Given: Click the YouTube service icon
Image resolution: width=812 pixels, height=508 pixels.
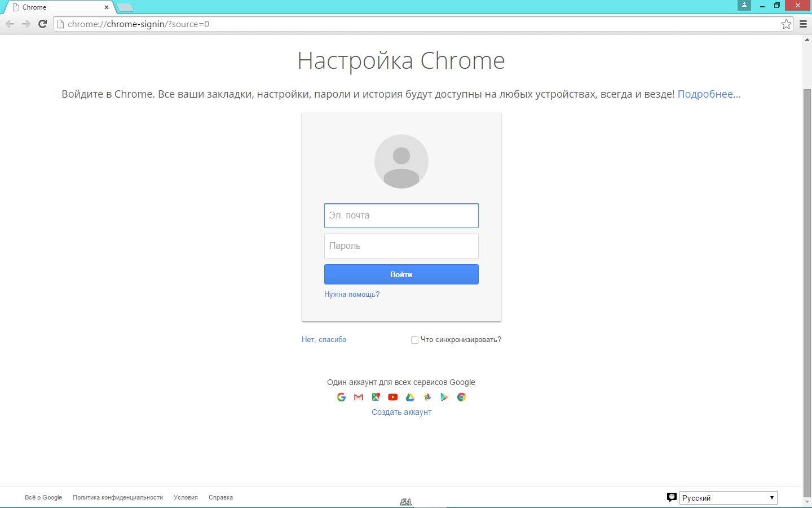Looking at the screenshot, I should [x=393, y=397].
